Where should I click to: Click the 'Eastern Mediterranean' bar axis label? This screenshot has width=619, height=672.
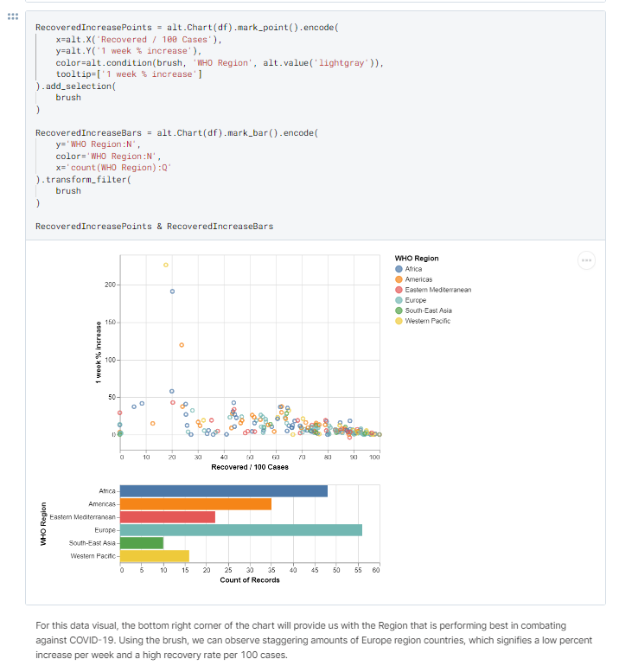coord(82,517)
